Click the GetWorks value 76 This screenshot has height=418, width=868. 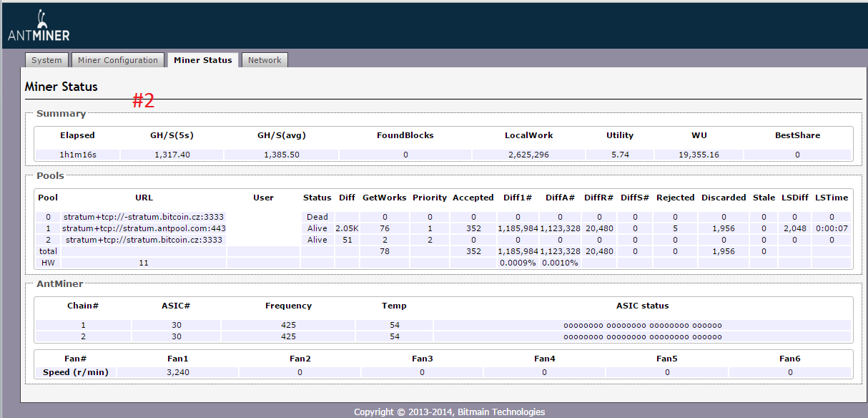pos(385,228)
